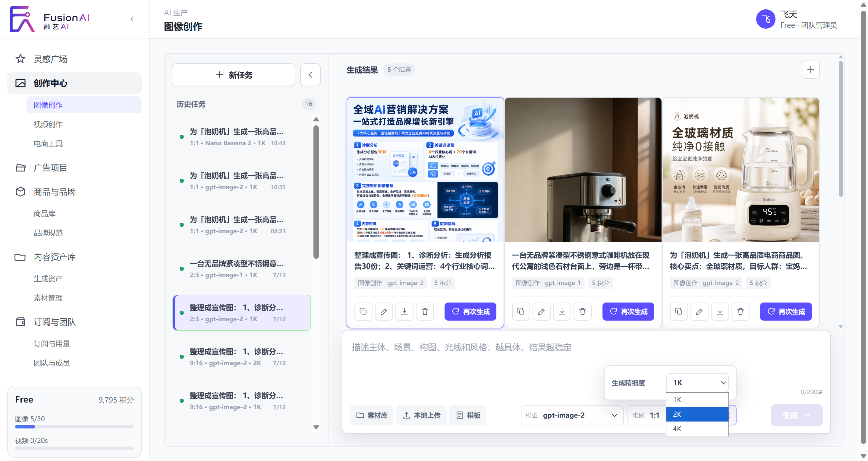The width and height of the screenshot is (868, 461).
Task: Edit the coffee machine result
Action: [x=542, y=311]
